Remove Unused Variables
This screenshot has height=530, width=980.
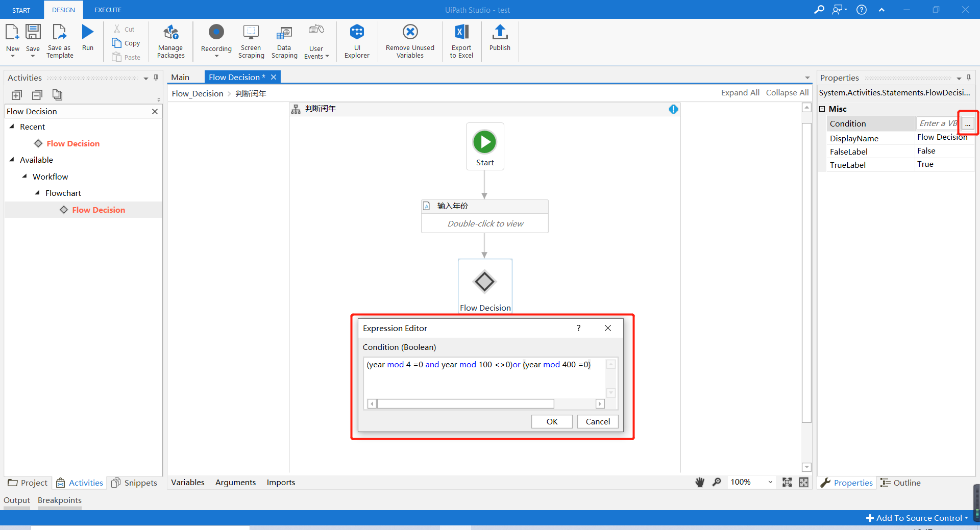[410, 41]
